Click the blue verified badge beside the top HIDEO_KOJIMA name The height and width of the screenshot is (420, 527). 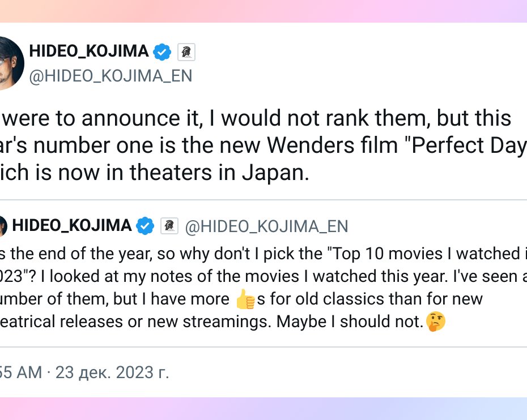tap(163, 52)
